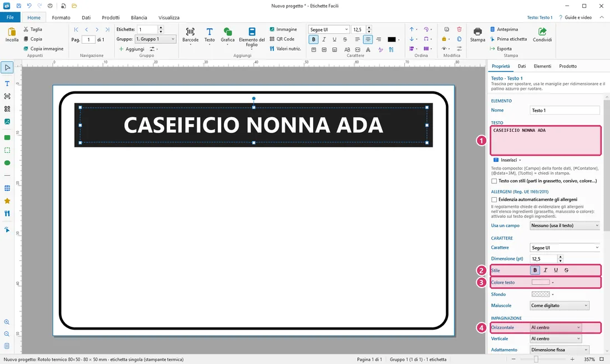Open the Grafica shapes button

point(227,35)
